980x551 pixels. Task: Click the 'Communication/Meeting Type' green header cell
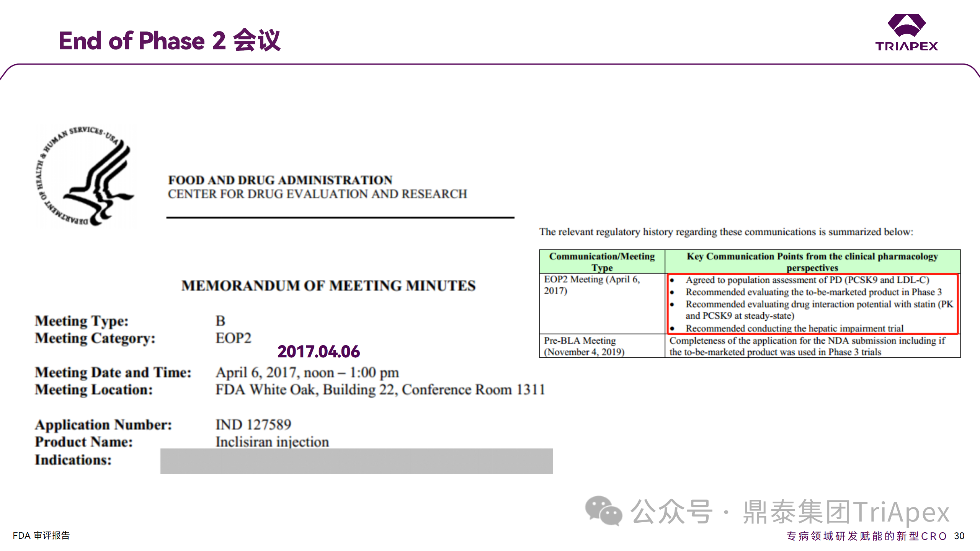click(602, 262)
